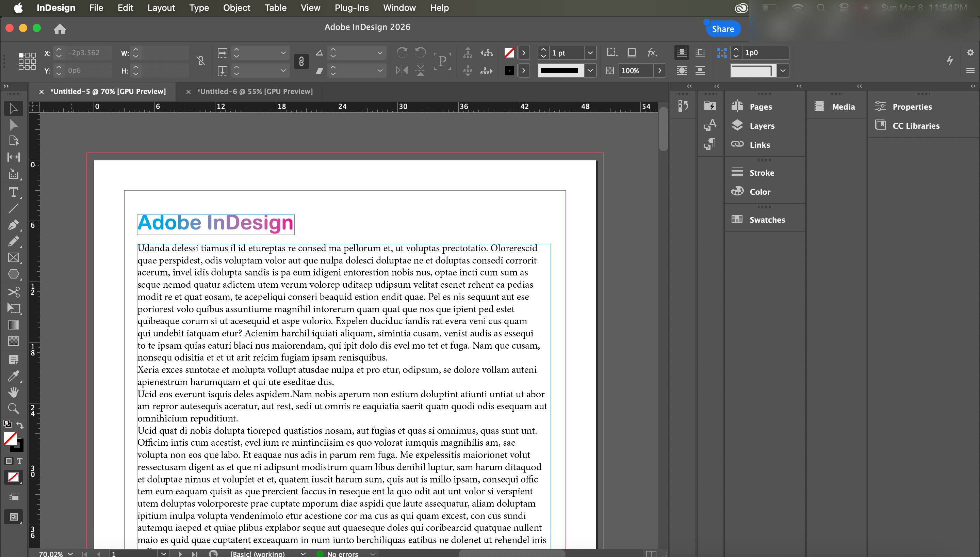Screen dimensions: 980x557
Task: Choose the Scissors tool
Action: [13, 292]
